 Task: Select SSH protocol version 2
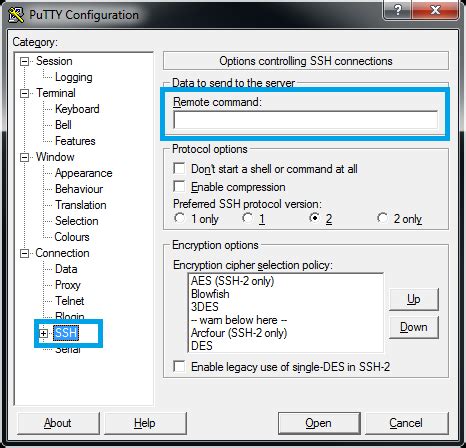(314, 218)
